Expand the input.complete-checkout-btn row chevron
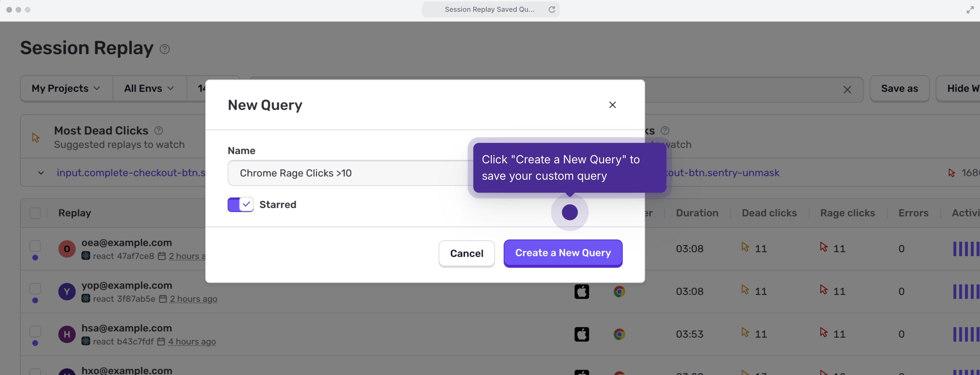The height and width of the screenshot is (375, 980). [x=41, y=173]
